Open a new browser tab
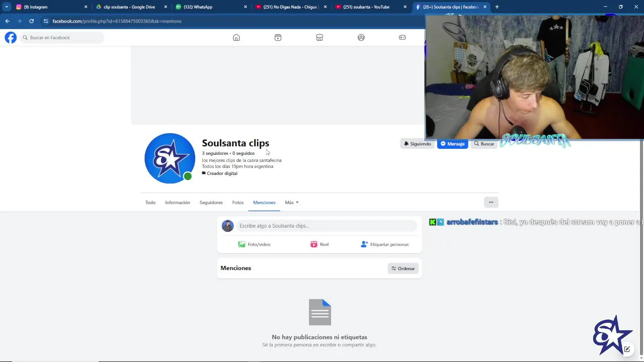The image size is (644, 362). coord(497,7)
